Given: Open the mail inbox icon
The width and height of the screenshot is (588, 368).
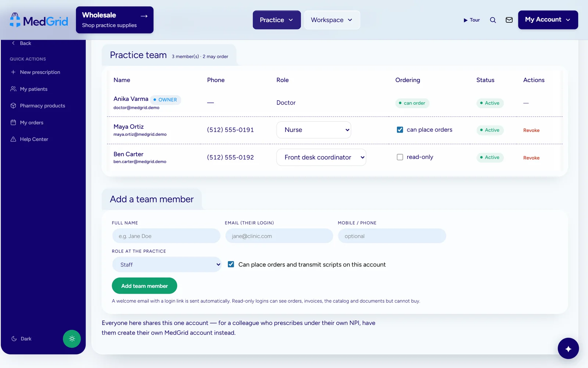Looking at the screenshot, I should point(509,20).
